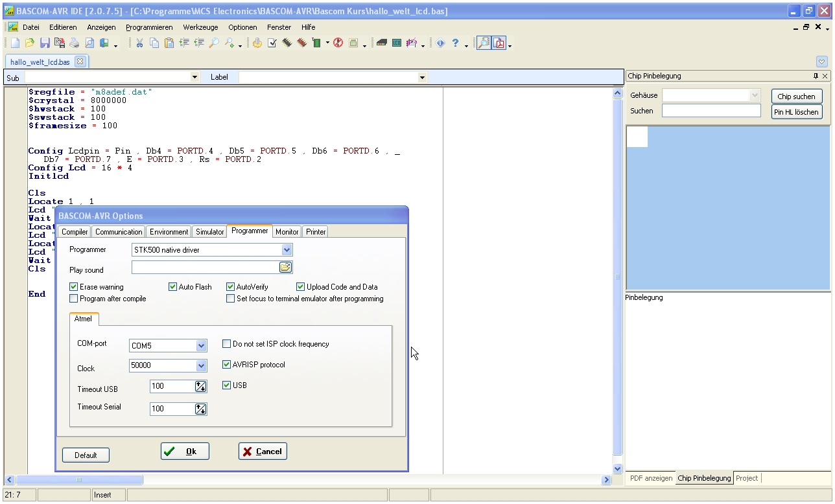Toggle the AutoVerify checkbox
Image resolution: width=835 pixels, height=504 pixels.
point(230,286)
